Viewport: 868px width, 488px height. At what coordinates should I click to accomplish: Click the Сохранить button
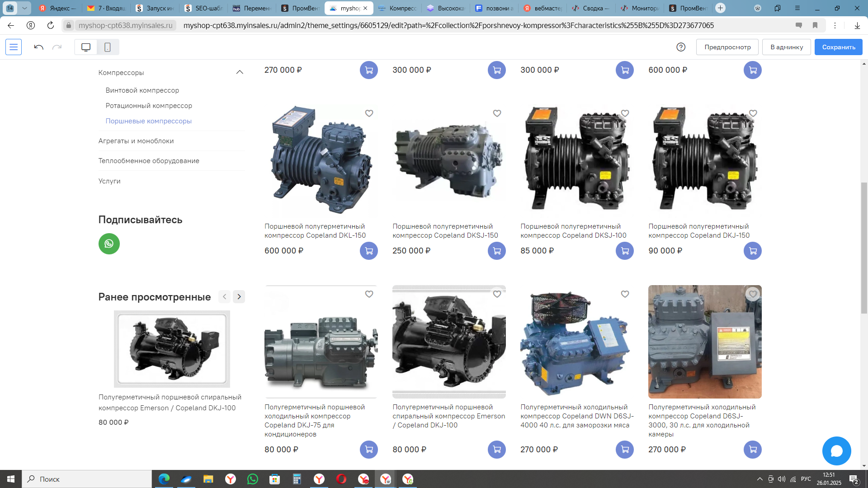coord(838,47)
